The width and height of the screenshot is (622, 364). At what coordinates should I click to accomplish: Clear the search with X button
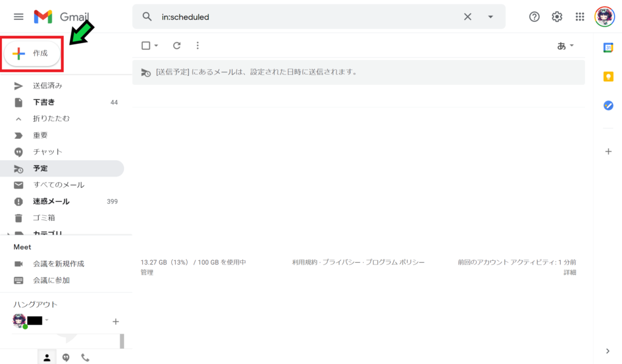[x=468, y=17]
